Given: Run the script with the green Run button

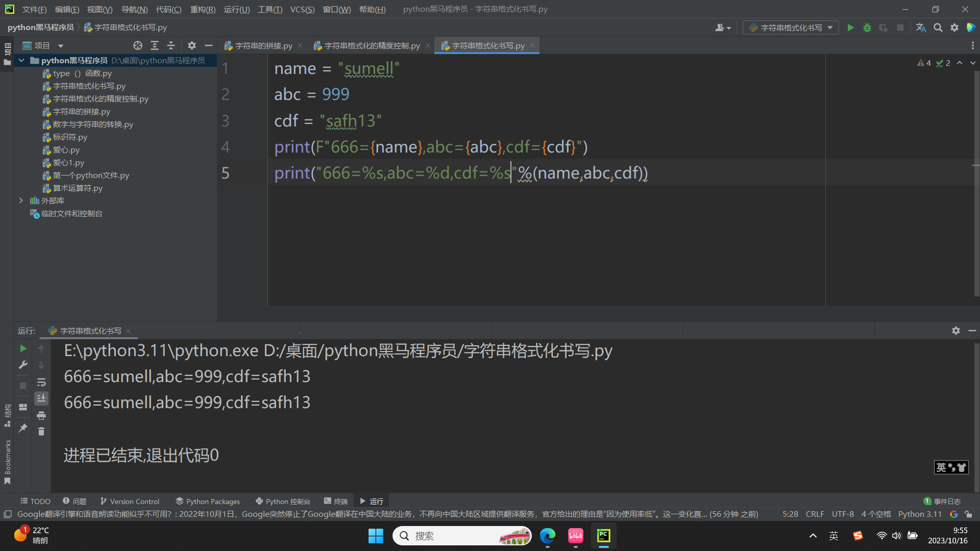Looking at the screenshot, I should (850, 28).
